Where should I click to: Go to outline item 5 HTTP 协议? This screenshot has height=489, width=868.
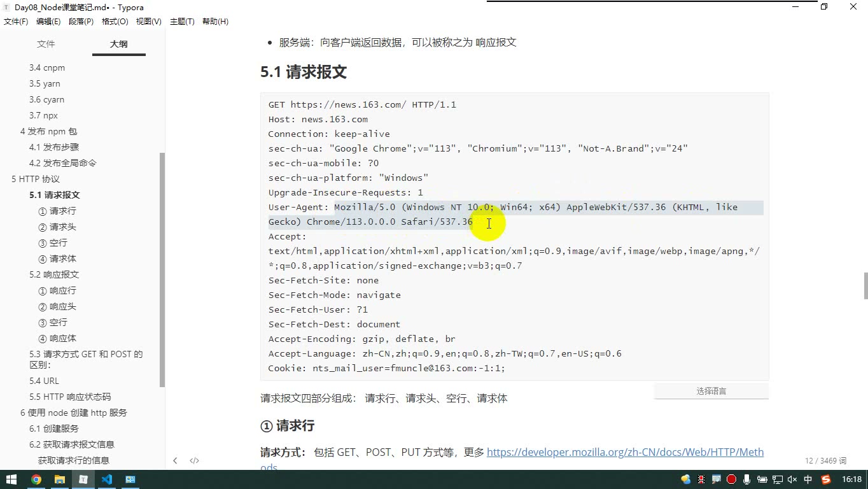36,179
